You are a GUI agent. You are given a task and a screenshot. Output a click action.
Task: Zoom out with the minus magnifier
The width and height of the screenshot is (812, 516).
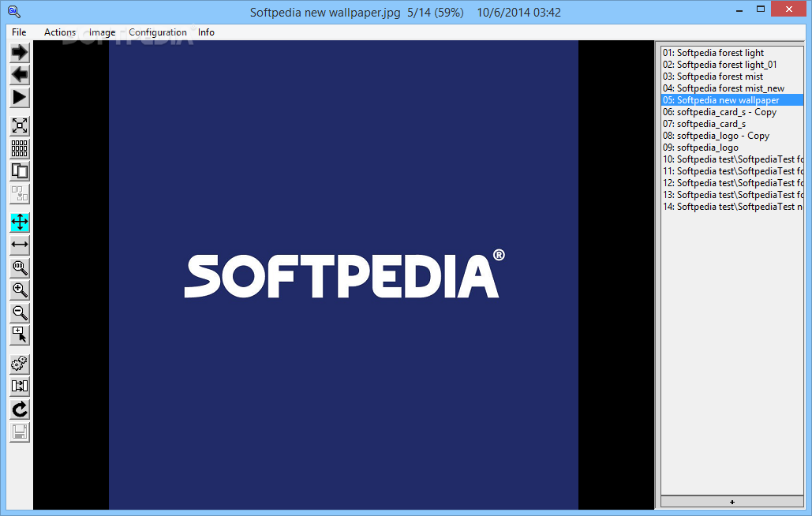[x=20, y=313]
